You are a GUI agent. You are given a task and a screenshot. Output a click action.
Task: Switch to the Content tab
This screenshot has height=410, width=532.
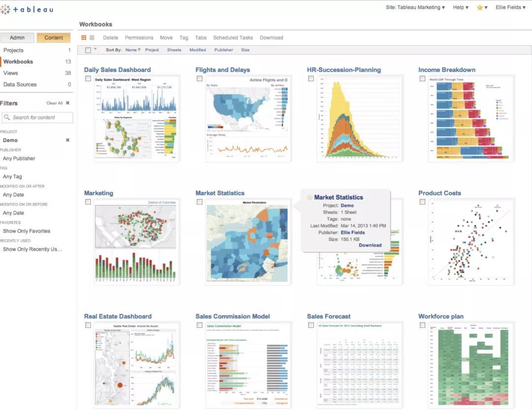[54, 37]
